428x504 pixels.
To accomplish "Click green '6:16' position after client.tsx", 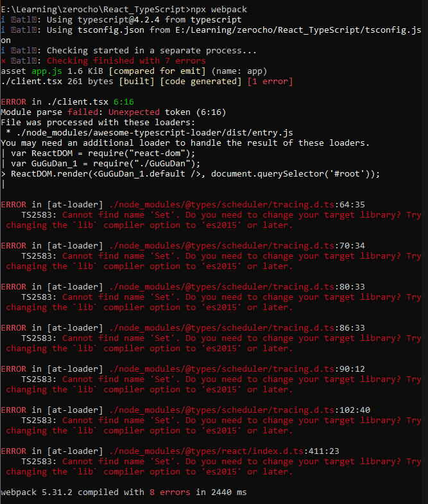I will click(124, 102).
